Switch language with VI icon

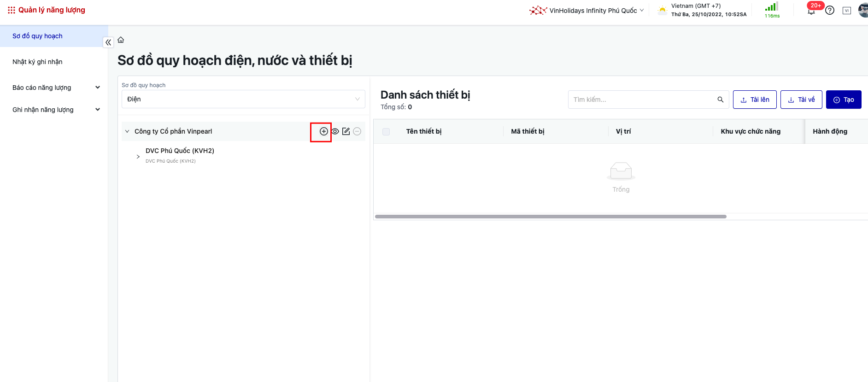tap(847, 11)
